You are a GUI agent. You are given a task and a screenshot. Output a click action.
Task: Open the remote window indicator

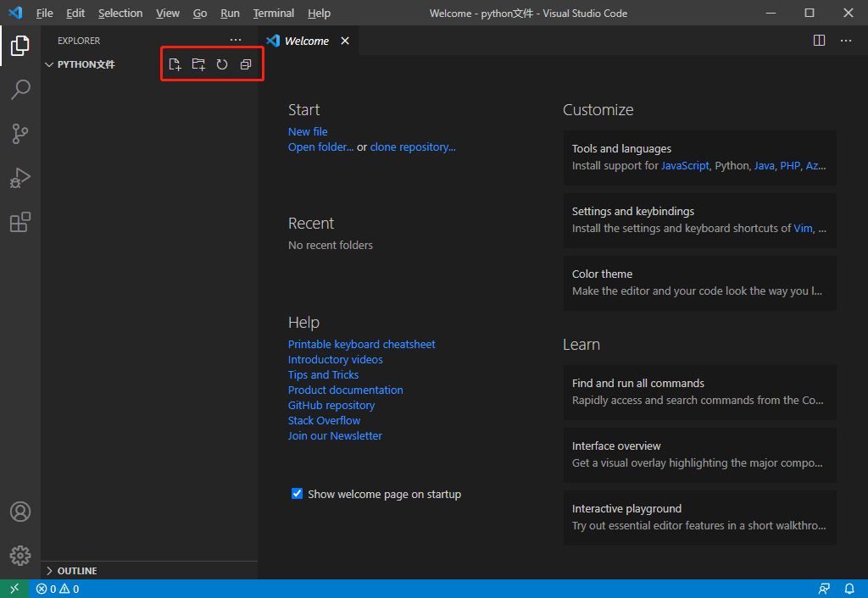pyautogui.click(x=14, y=589)
